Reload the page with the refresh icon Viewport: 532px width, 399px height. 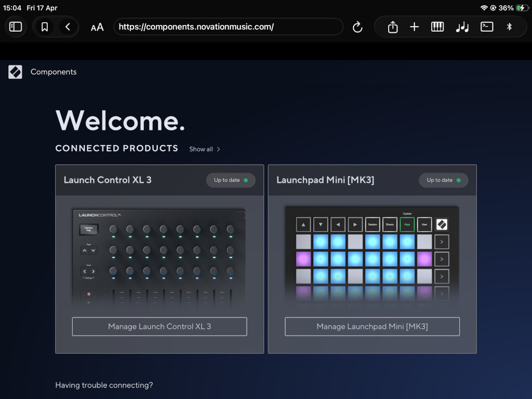pyautogui.click(x=357, y=27)
